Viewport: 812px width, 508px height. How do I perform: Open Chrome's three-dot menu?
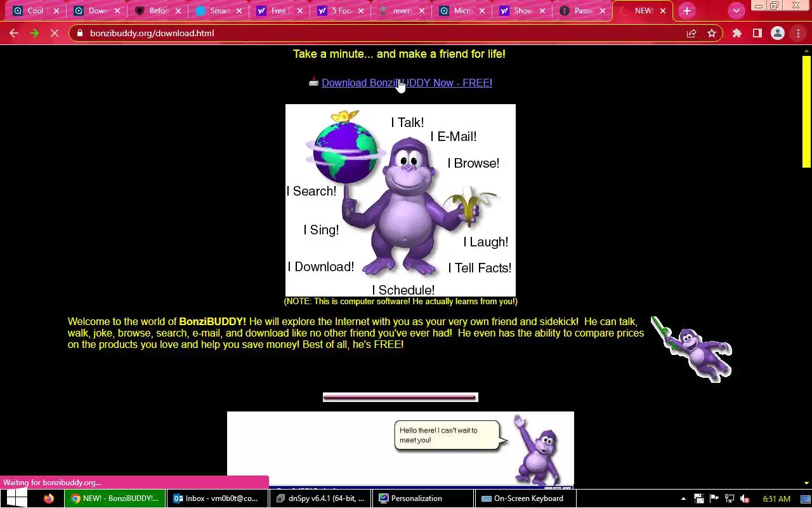pos(798,33)
